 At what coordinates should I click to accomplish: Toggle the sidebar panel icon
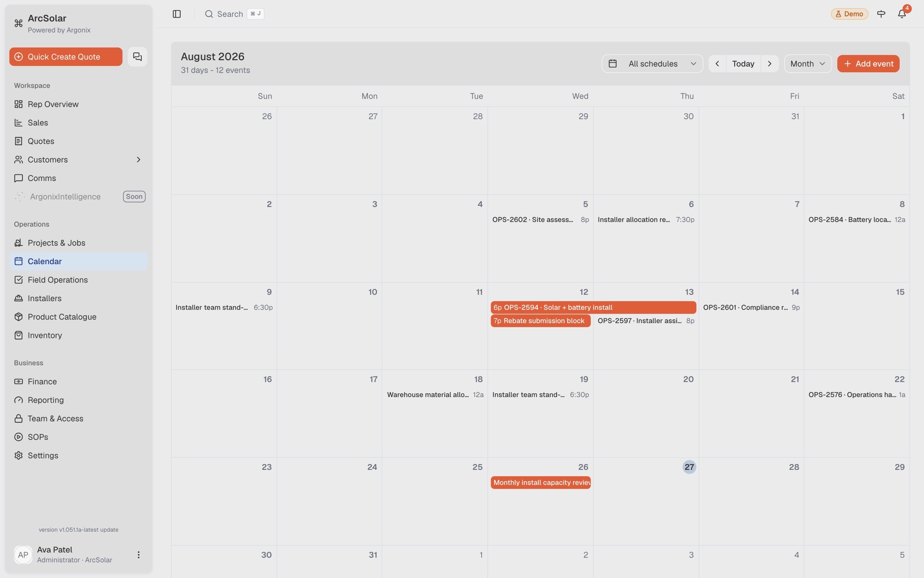[176, 14]
